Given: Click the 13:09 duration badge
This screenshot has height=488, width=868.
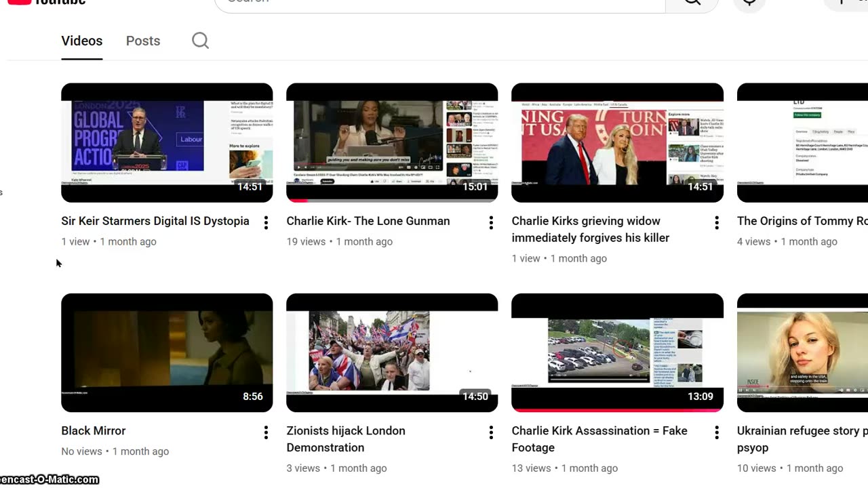Looking at the screenshot, I should [700, 397].
